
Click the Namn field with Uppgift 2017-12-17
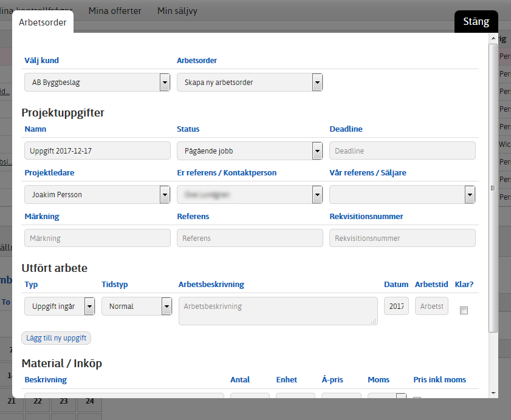click(x=97, y=151)
